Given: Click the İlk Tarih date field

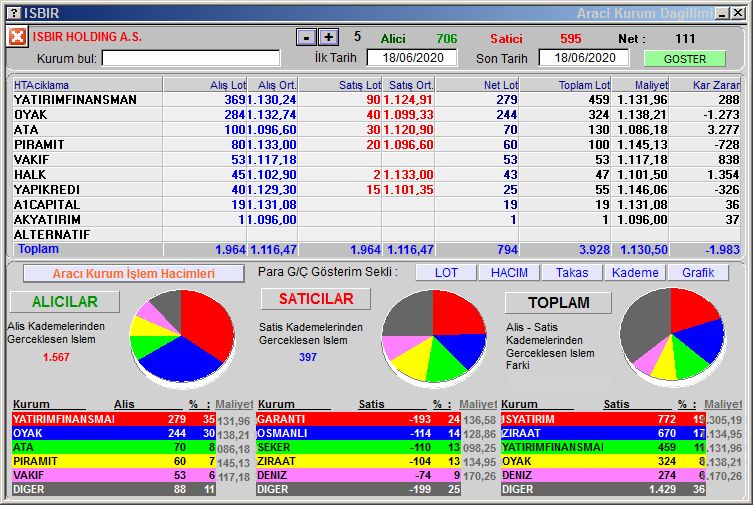Looking at the screenshot, I should pos(412,58).
